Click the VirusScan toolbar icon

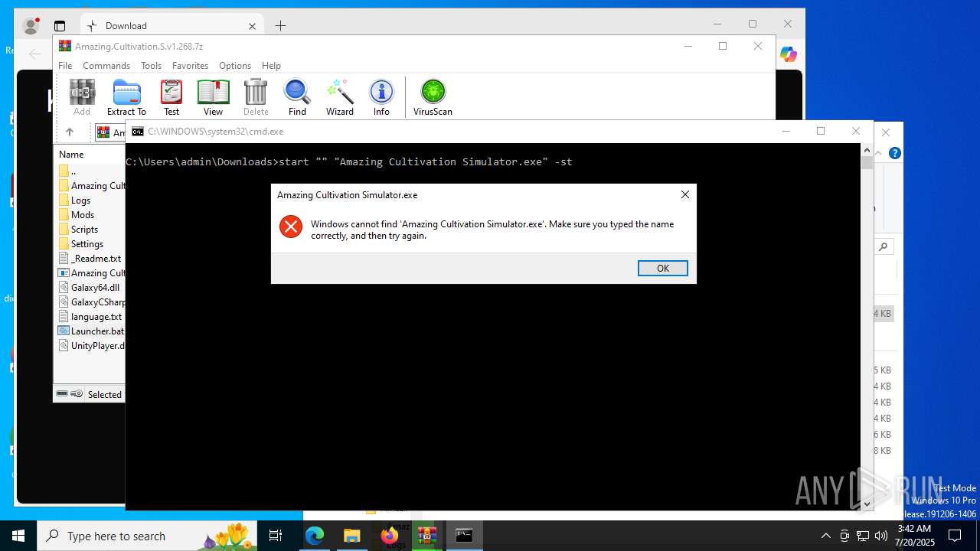(x=433, y=97)
